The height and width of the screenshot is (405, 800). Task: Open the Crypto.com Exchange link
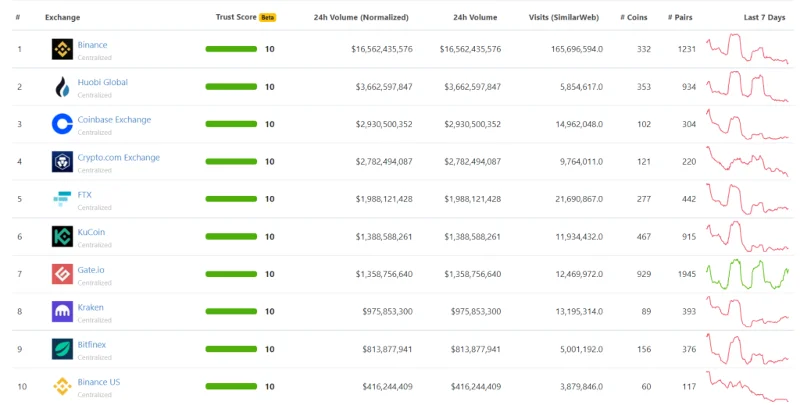point(118,158)
